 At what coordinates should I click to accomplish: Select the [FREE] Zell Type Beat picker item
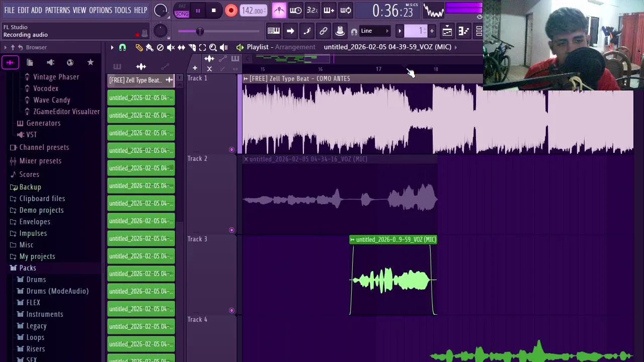(141, 80)
